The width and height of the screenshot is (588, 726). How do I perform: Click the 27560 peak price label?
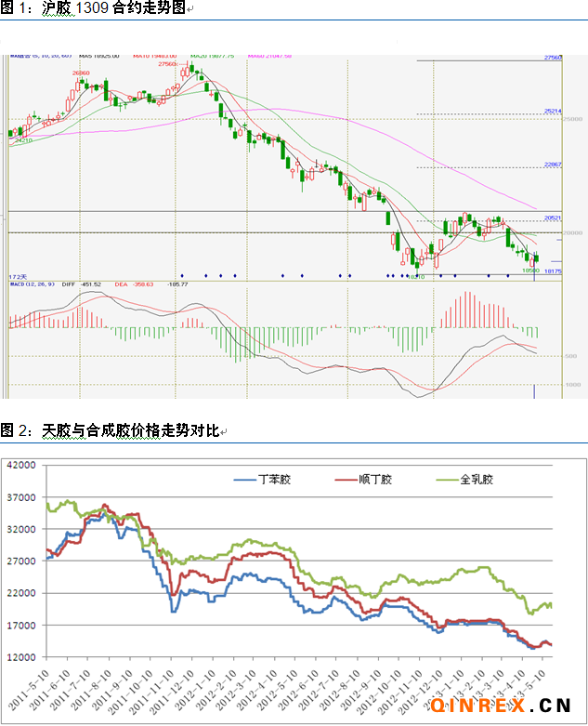click(x=168, y=65)
